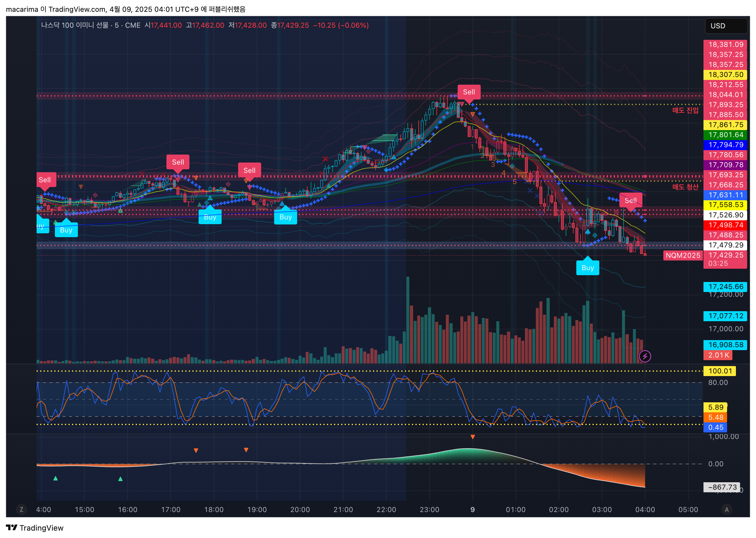Click the 매도 청산 line label
This screenshot has height=538, width=756.
(685, 187)
